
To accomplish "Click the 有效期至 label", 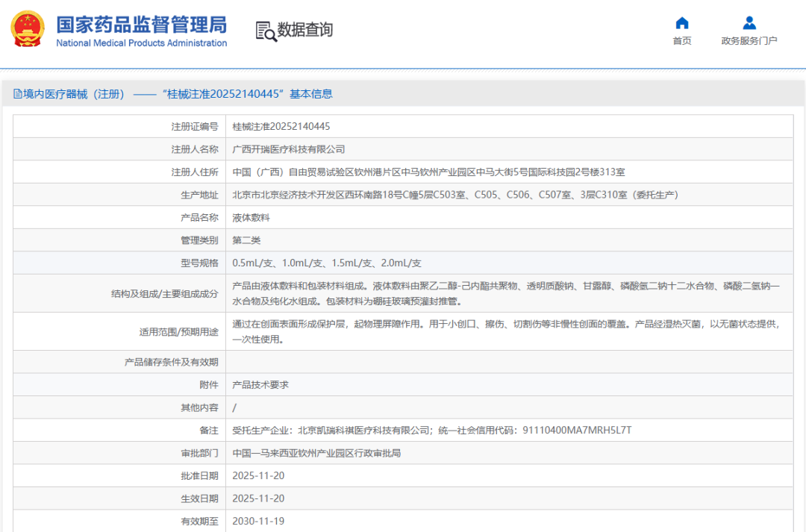I will (199, 522).
